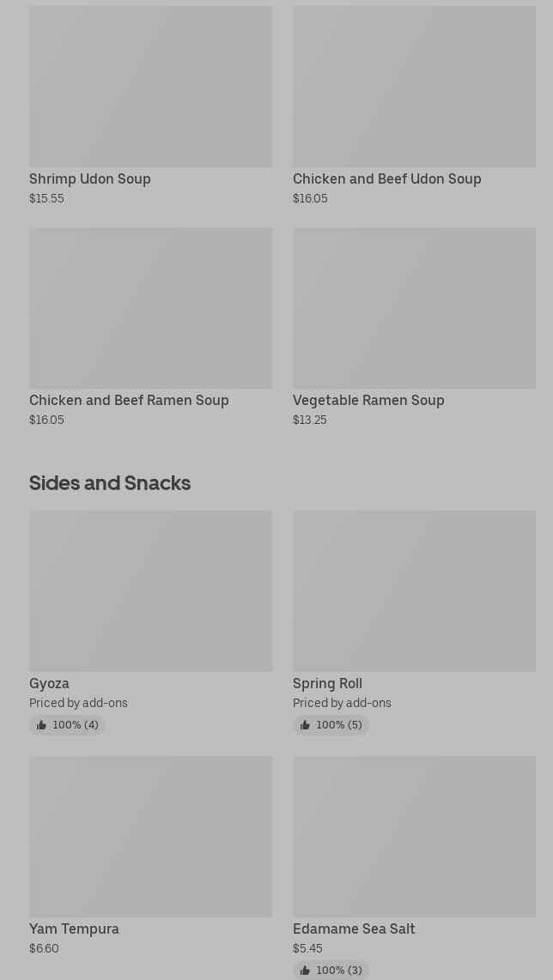Screen dimensions: 553x980
Task: Click the Gyoza item image
Action: [x=150, y=590]
